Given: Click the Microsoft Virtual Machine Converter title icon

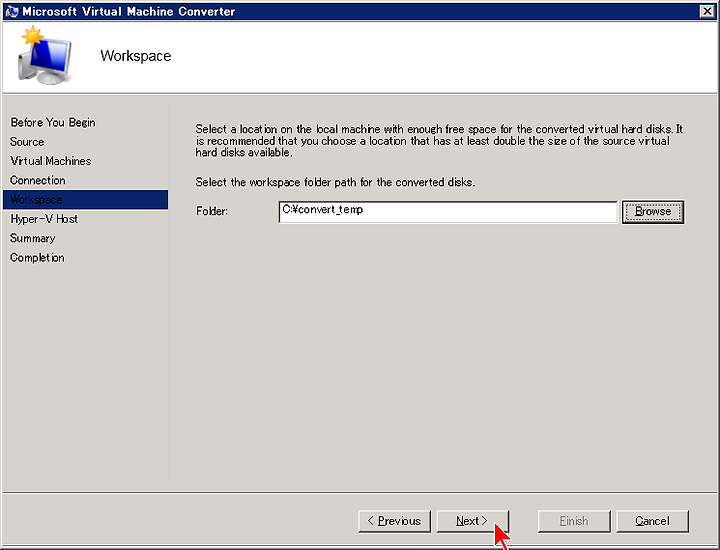Looking at the screenshot, I should [x=11, y=11].
